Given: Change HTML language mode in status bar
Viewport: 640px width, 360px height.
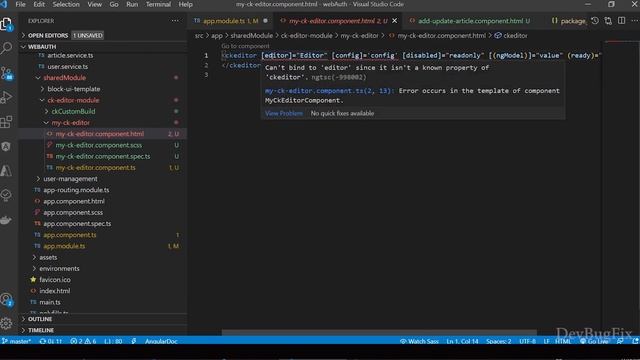Looking at the screenshot, I should [564, 341].
